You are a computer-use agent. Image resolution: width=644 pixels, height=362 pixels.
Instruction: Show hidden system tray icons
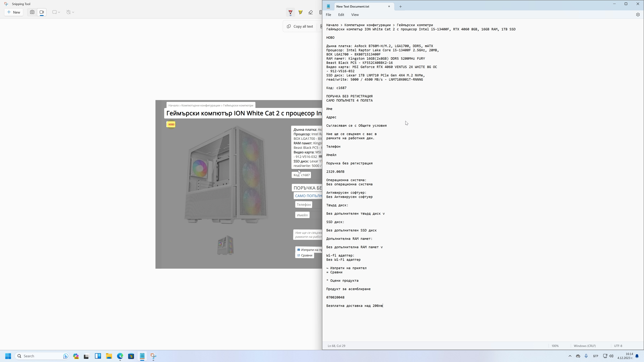pos(570,356)
